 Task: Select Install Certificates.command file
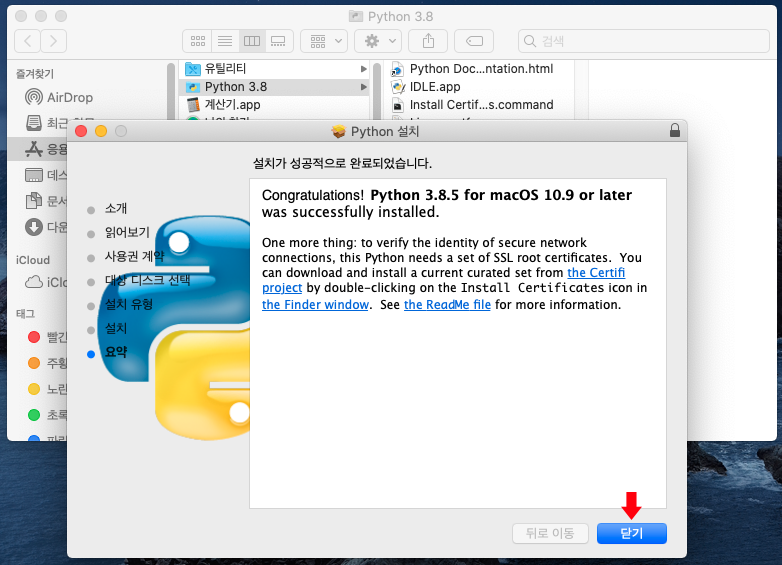tap(481, 105)
